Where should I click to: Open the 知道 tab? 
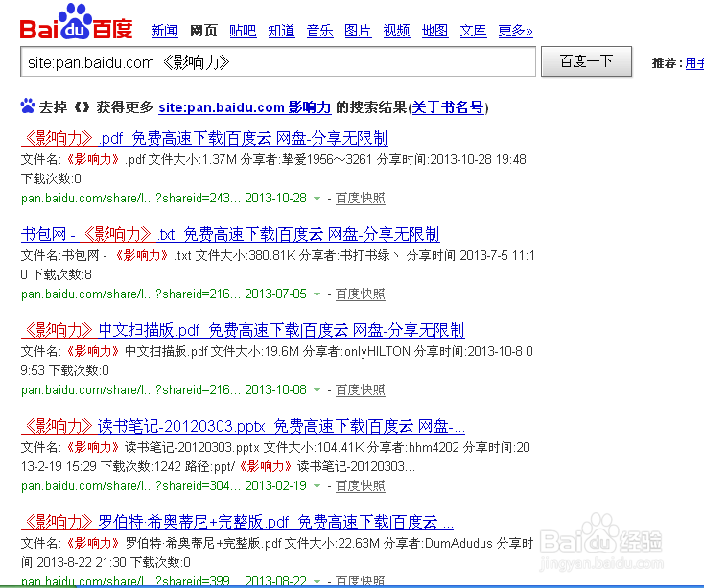282,31
